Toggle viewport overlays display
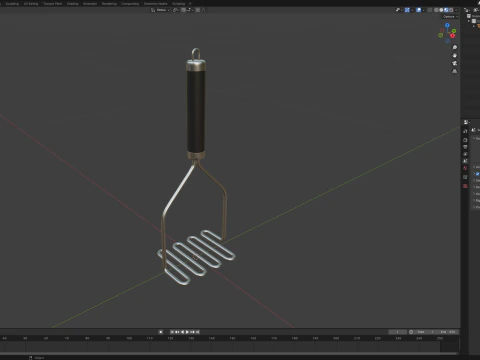 418,10
